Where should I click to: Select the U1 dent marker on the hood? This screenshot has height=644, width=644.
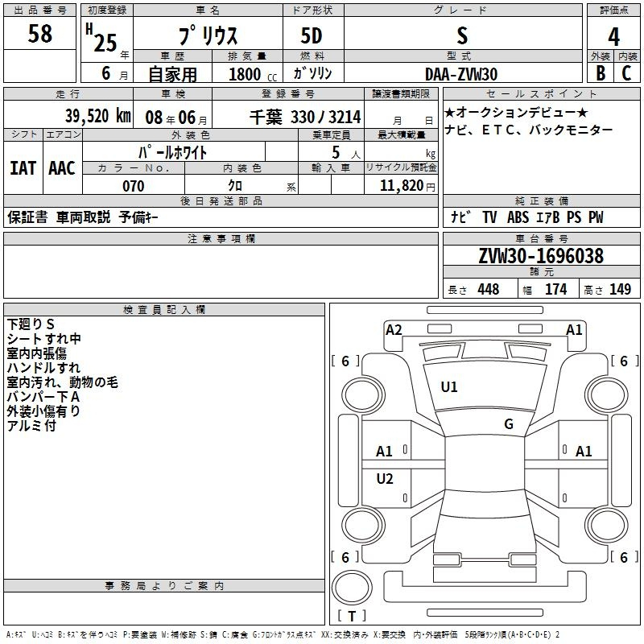click(448, 387)
